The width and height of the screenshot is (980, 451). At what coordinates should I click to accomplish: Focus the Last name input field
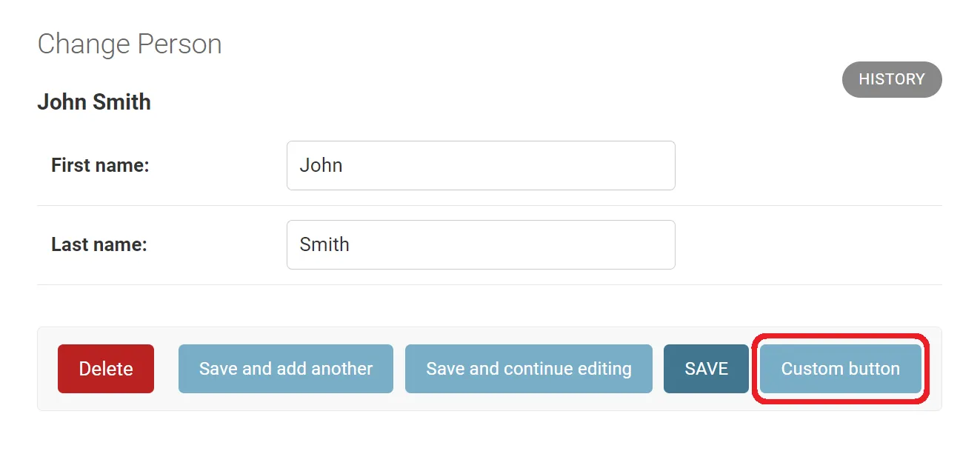point(481,244)
